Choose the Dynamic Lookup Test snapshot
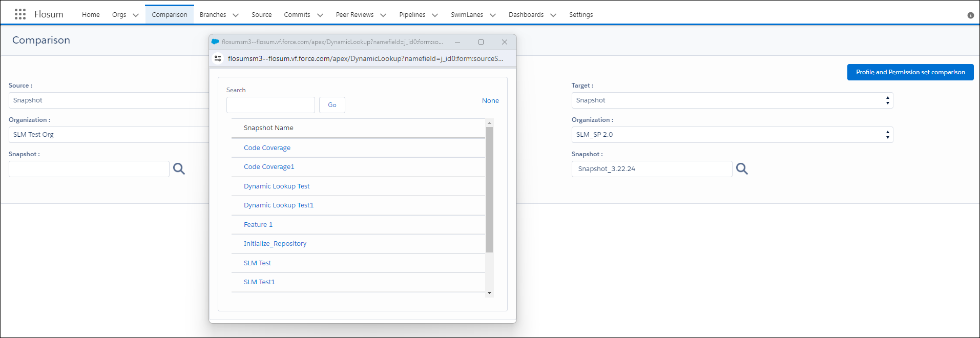Viewport: 980px width, 338px height. coord(277,186)
